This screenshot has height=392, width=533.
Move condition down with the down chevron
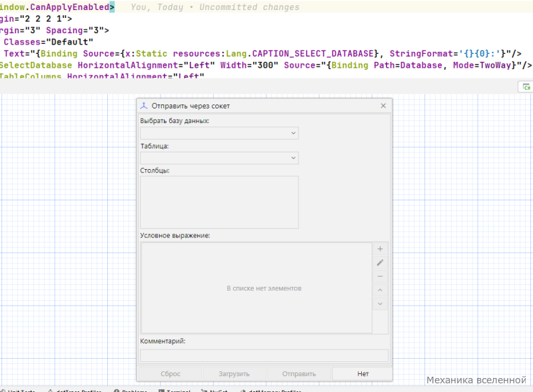pos(380,303)
